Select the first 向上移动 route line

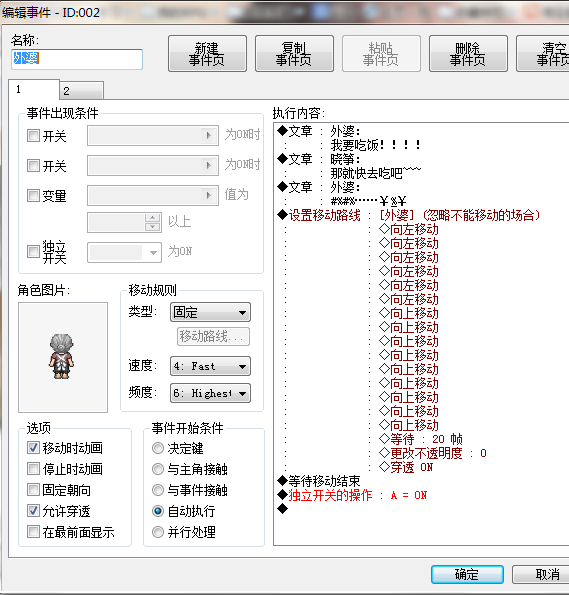(x=409, y=313)
